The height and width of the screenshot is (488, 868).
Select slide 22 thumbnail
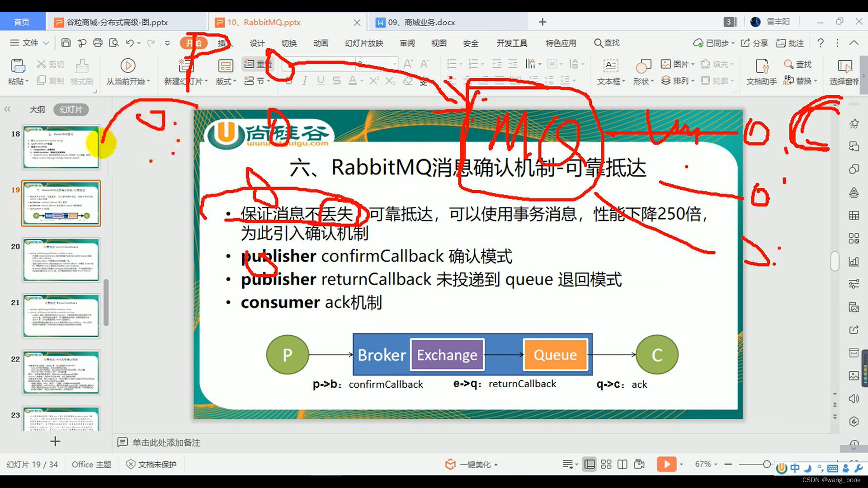click(x=61, y=373)
